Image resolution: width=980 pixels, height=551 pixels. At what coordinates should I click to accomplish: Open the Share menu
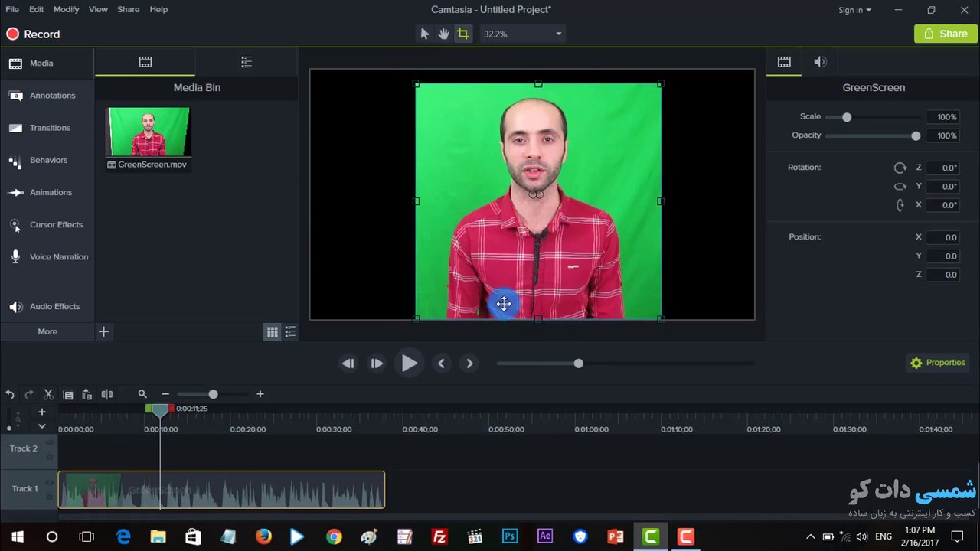(x=129, y=9)
